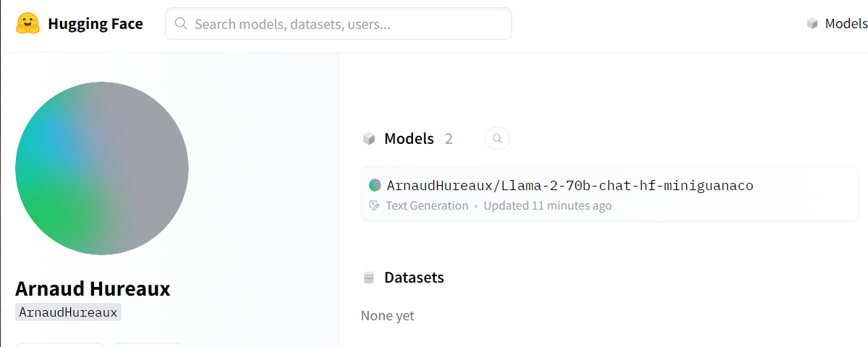Viewport: 868px width, 347px height.
Task: Open the Models tab in the top navigation
Action: tap(846, 24)
